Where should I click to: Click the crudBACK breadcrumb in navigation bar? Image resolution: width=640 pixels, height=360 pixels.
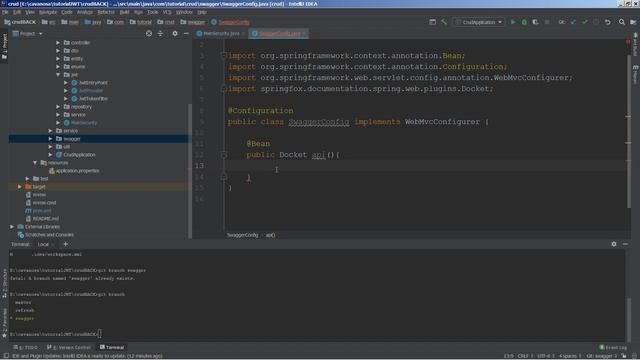coord(20,22)
